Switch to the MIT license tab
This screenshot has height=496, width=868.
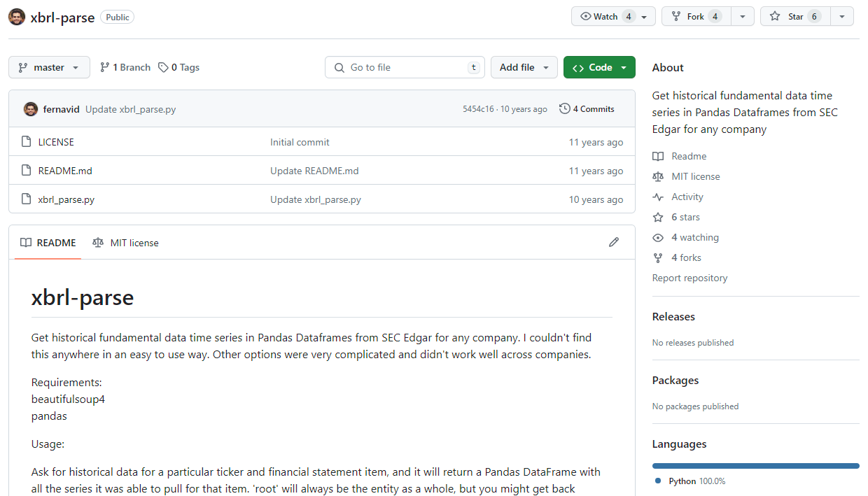[x=125, y=243]
